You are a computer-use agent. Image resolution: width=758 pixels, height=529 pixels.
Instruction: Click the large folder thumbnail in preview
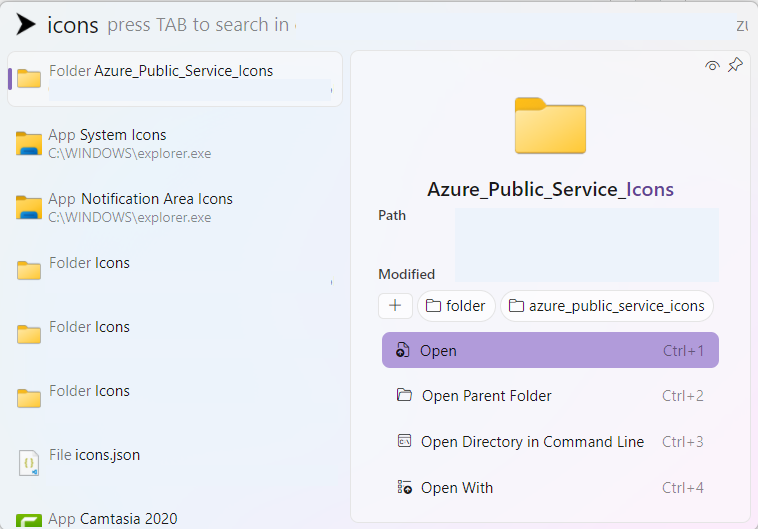click(550, 126)
